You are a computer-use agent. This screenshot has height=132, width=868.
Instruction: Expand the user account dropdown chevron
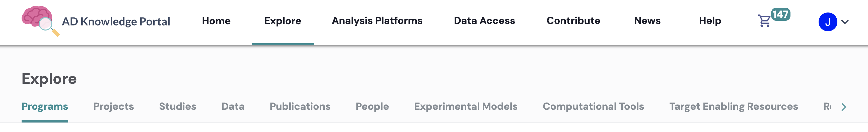pyautogui.click(x=845, y=22)
